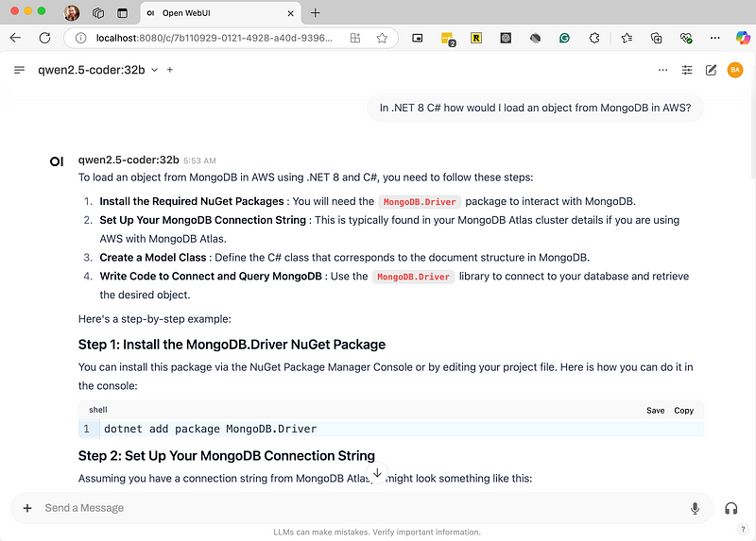Copy the dotnet shell command
This screenshot has width=756, height=541.
click(684, 411)
